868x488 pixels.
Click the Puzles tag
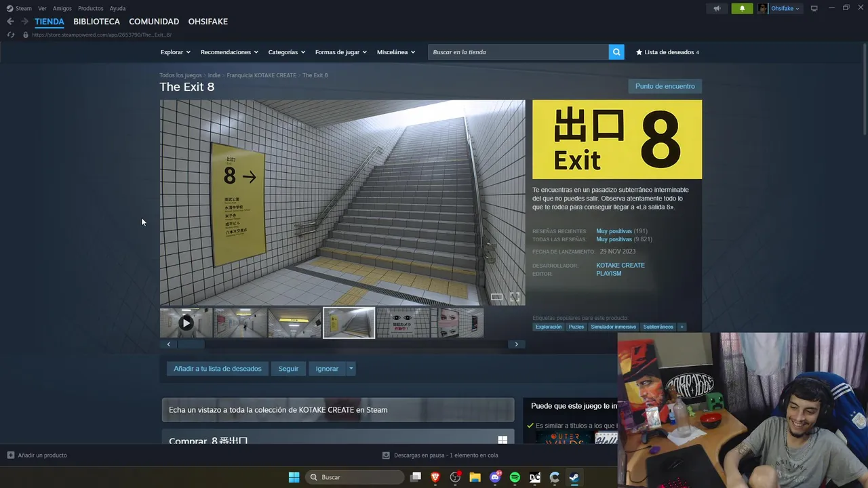[576, 327]
